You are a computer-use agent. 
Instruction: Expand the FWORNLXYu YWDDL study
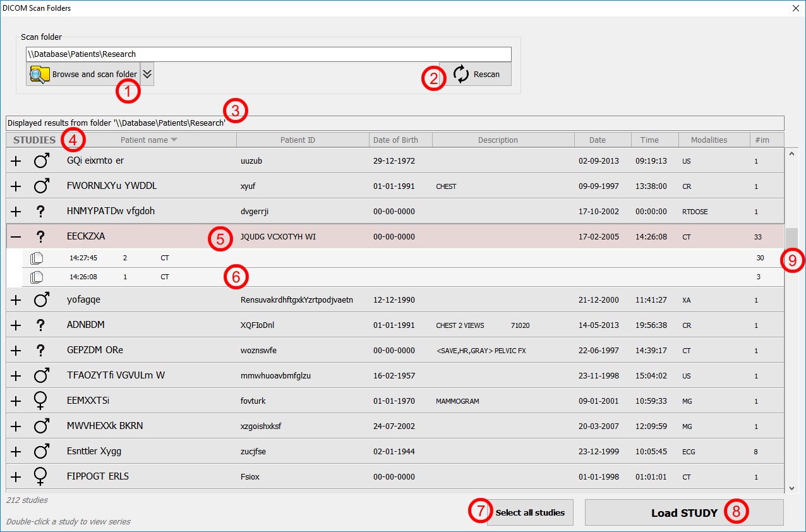[x=16, y=186]
